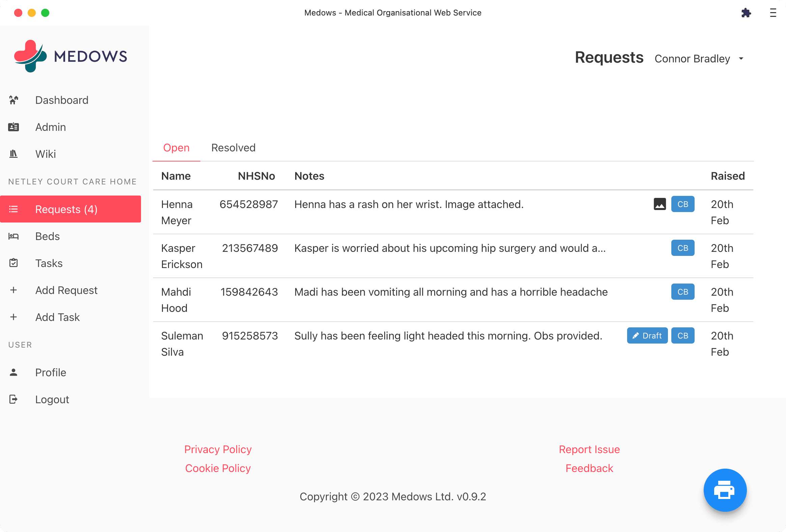The image size is (786, 532).
Task: Click the Logout menu item
Action: 52,399
